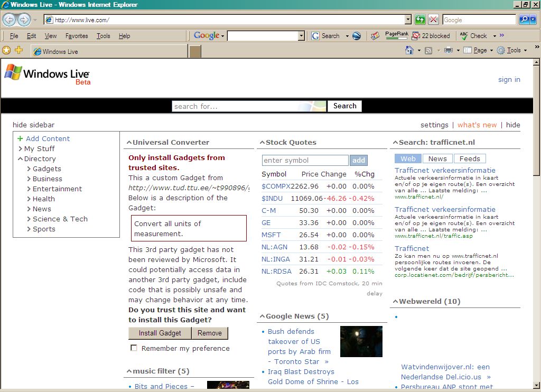Click the blue search magnifier button

[x=525, y=20]
